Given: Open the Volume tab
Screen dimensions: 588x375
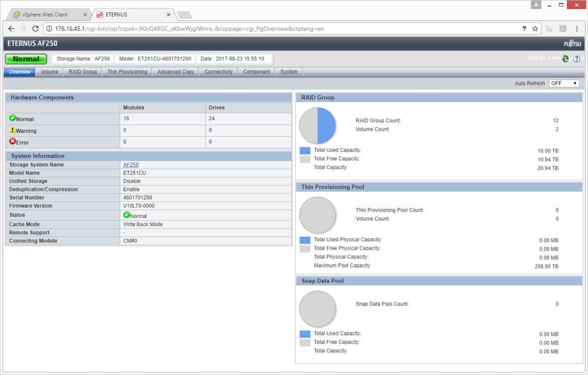Looking at the screenshot, I should 49,71.
